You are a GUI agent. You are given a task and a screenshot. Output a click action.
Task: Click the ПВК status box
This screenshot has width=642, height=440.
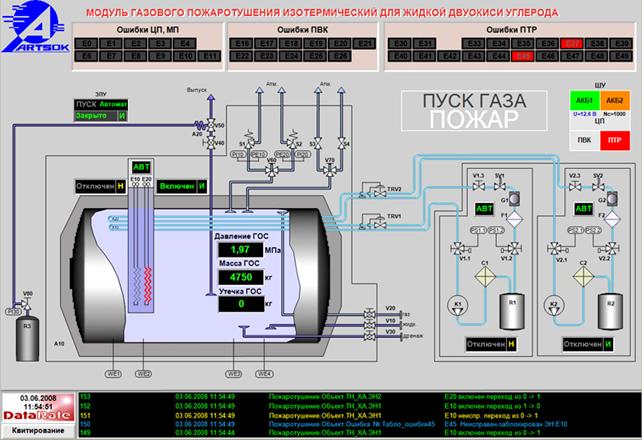pos(584,140)
